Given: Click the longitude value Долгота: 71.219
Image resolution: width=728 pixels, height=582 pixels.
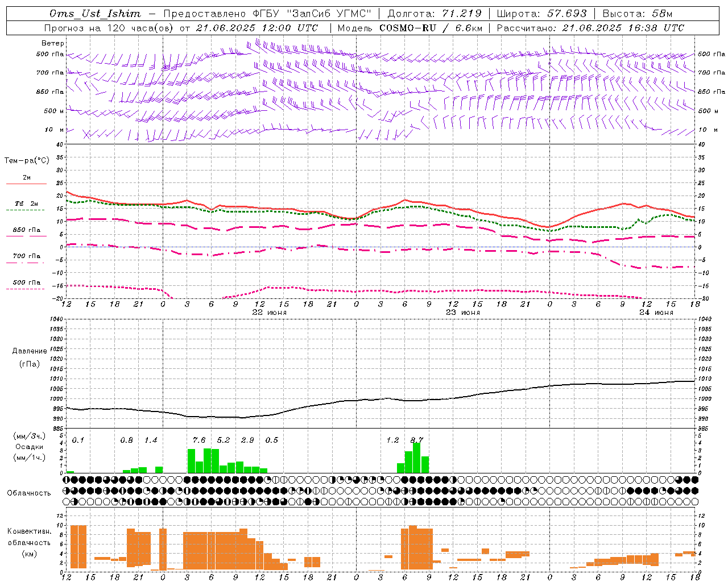Looking at the screenshot, I should [435, 14].
